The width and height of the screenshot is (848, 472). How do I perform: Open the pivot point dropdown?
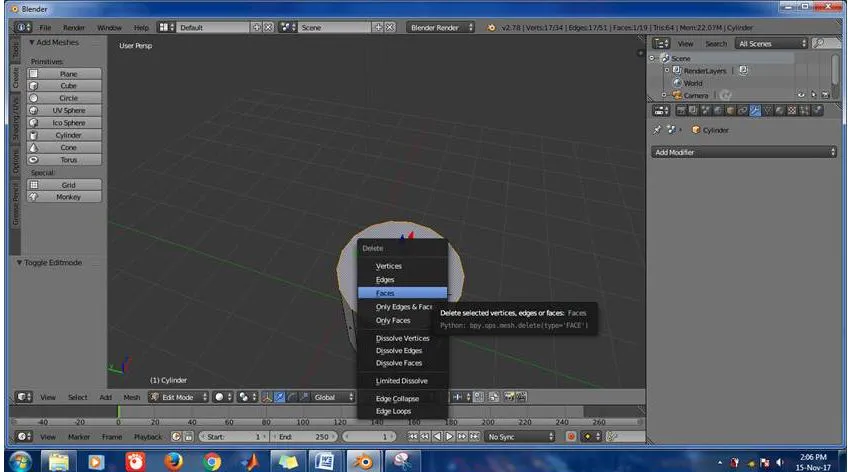[247, 397]
